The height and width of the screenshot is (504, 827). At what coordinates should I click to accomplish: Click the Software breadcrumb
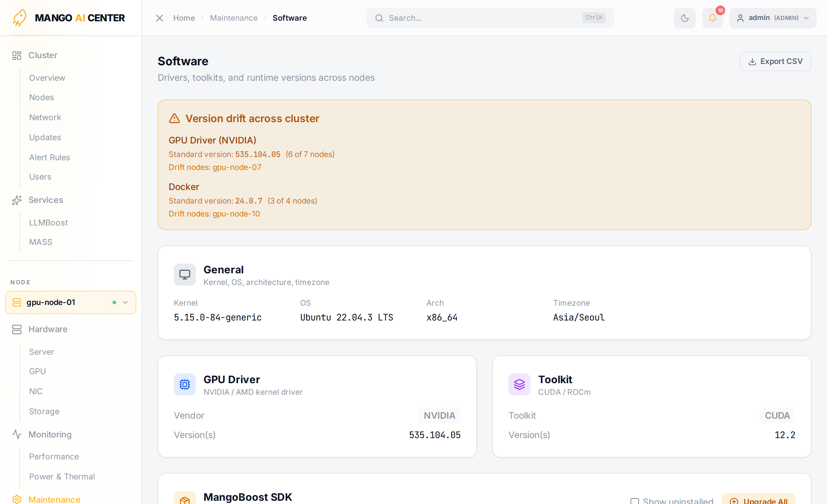click(x=289, y=18)
